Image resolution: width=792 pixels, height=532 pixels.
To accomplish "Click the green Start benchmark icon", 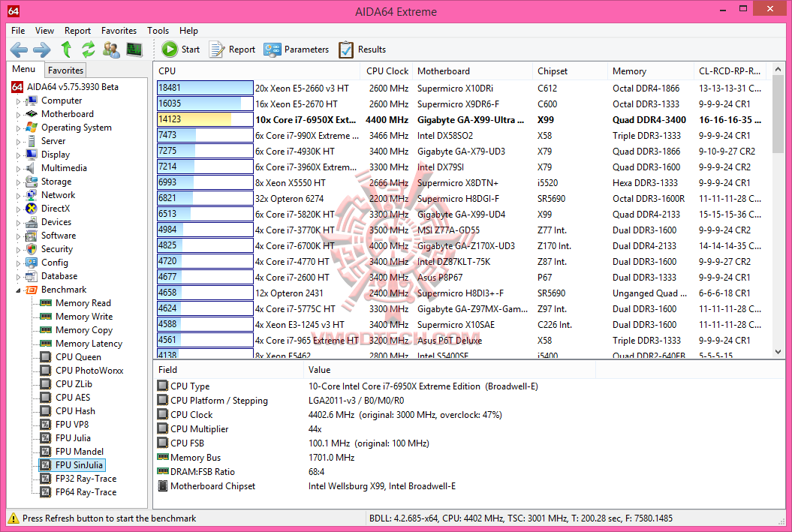I will [170, 49].
